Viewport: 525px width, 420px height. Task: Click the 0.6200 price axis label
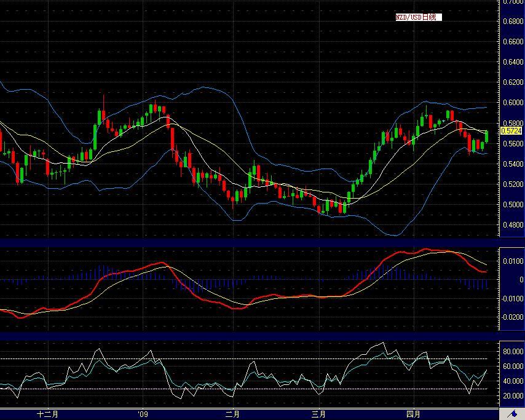(x=513, y=82)
